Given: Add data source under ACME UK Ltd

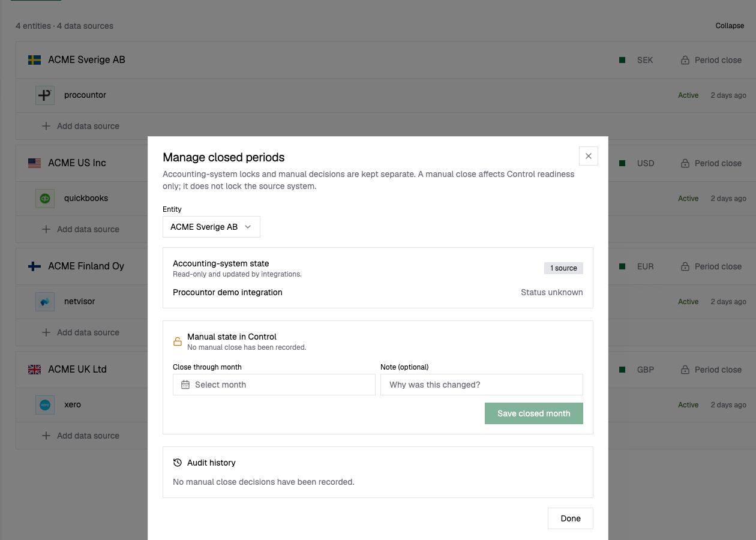Looking at the screenshot, I should coord(80,436).
